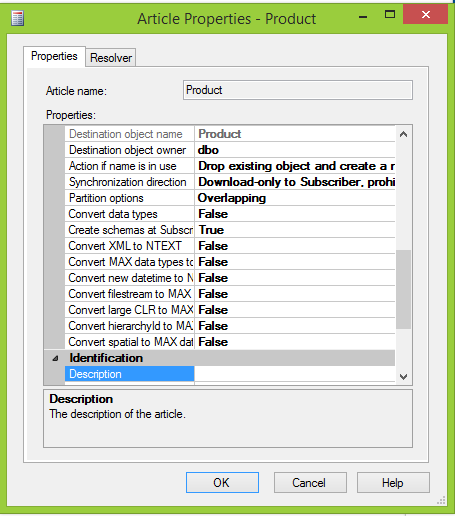Cancel the article properties dialog

(x=310, y=482)
